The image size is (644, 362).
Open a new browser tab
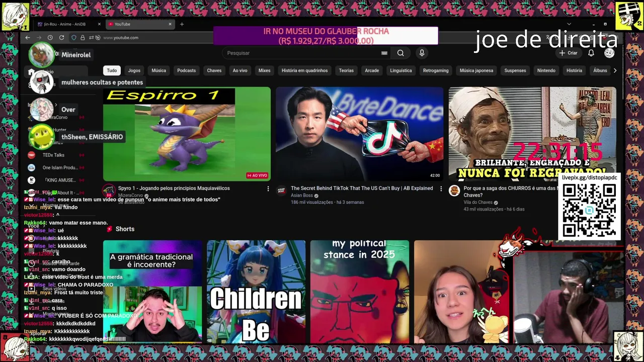pyautogui.click(x=182, y=24)
